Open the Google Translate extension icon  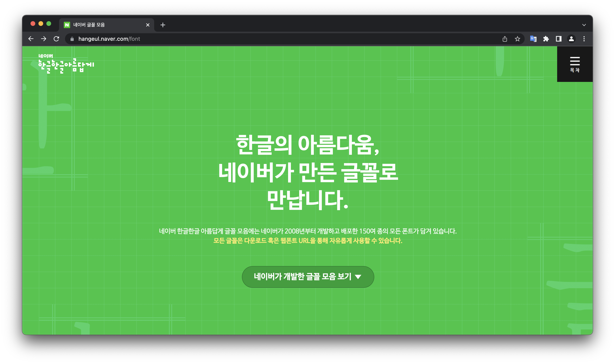click(533, 39)
